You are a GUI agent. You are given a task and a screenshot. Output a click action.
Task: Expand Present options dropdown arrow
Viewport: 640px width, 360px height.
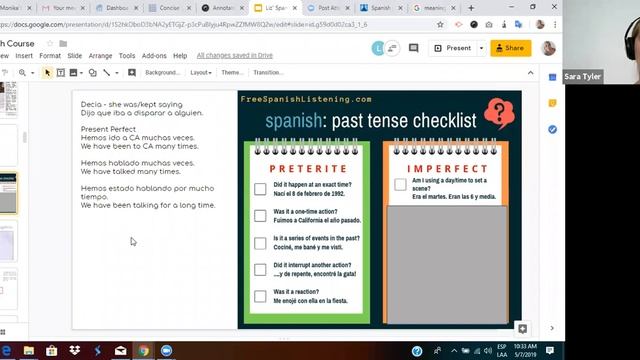pyautogui.click(x=481, y=48)
